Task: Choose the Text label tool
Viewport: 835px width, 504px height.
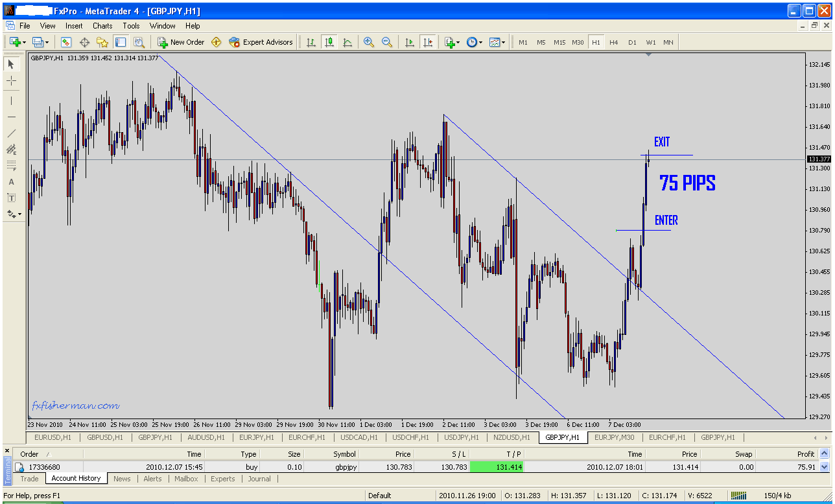Action: click(12, 182)
